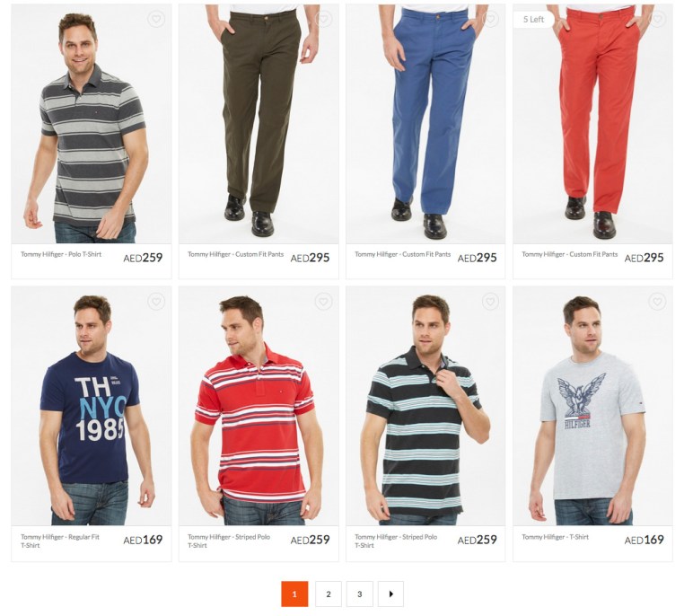The width and height of the screenshot is (684, 616).
Task: Wishlist the navy TH NYC 1985 T-Shirt
Action: tap(155, 302)
